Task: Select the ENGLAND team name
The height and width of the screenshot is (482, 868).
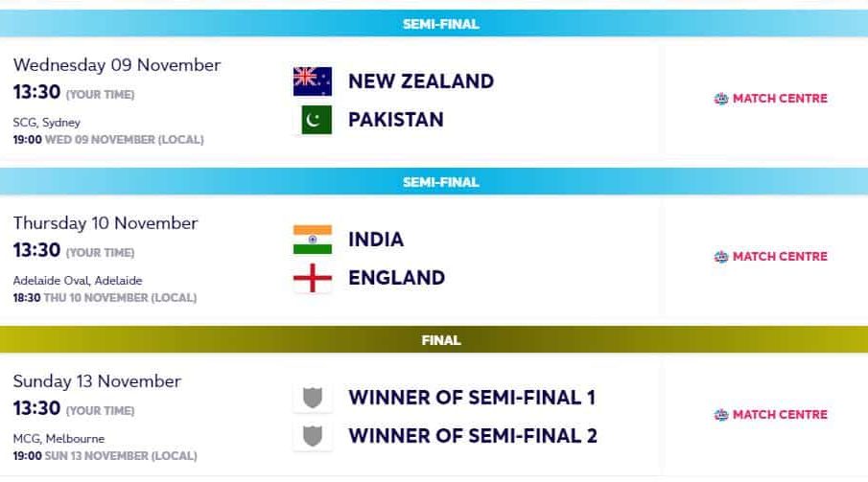Action: pyautogui.click(x=397, y=278)
